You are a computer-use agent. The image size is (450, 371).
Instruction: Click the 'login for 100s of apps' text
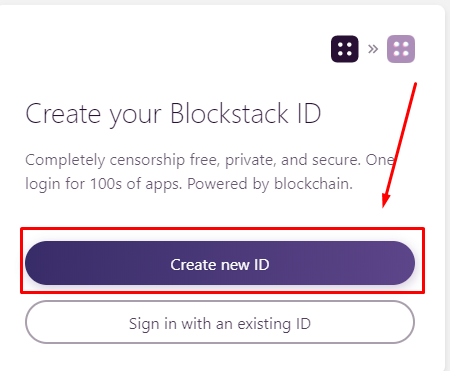(x=104, y=184)
